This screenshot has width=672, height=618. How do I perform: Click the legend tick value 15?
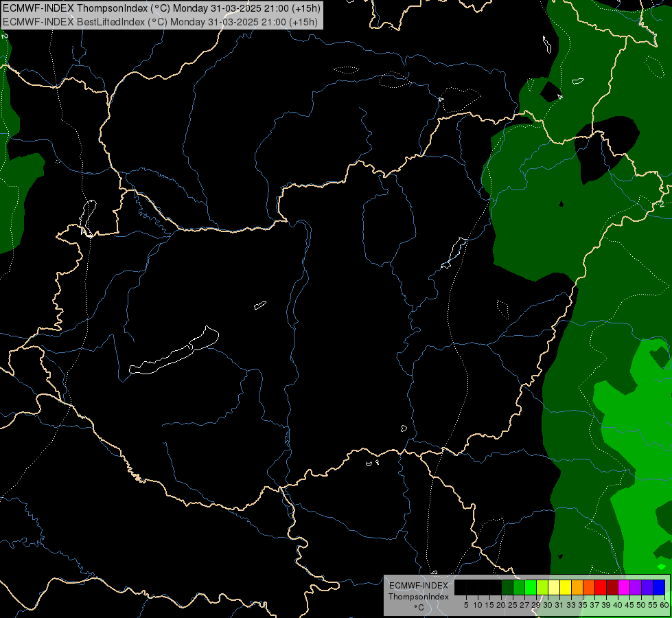489,605
